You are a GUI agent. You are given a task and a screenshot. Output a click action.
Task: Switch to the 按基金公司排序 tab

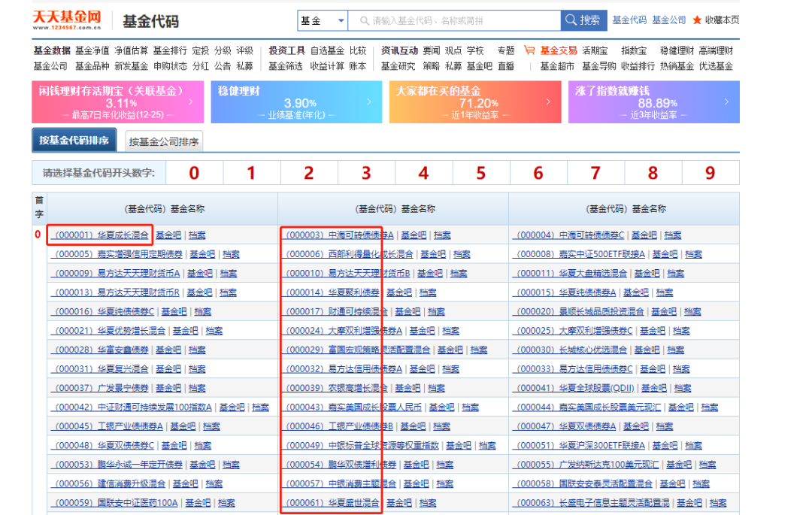164,141
